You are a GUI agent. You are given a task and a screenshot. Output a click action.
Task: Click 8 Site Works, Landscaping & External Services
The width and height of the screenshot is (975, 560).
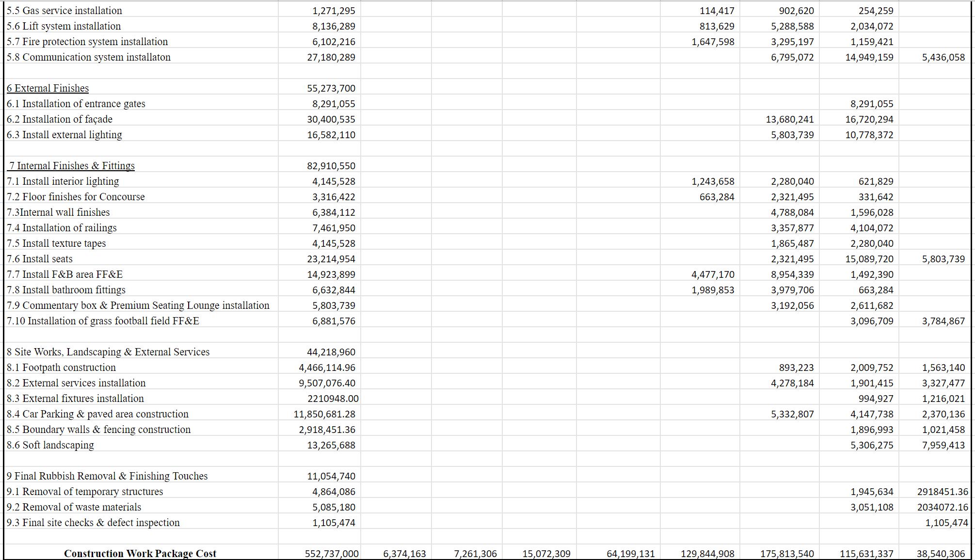point(108,352)
